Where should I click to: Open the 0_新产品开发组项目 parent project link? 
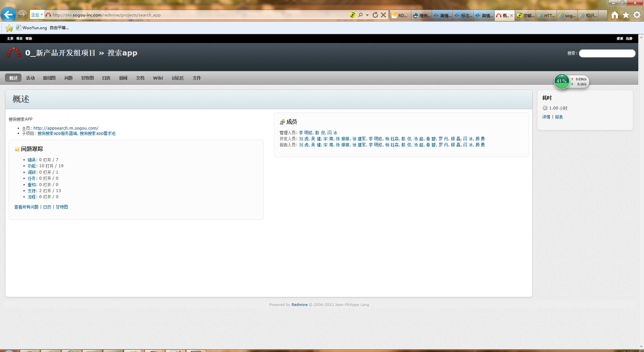pyautogui.click(x=60, y=53)
